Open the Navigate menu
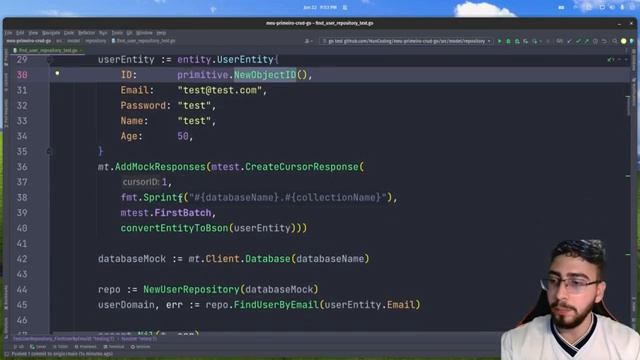Screen dimensions: 640x360 tap(51, 33)
